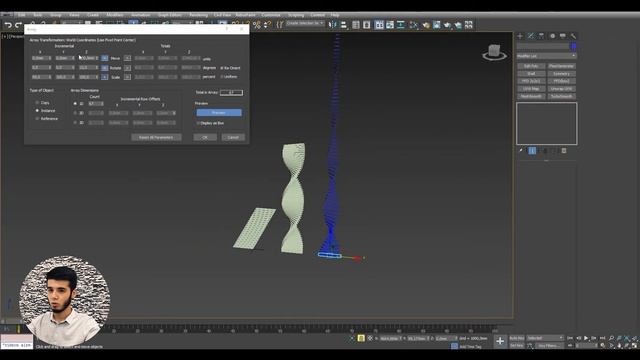Click the Render Production teapot icon
Viewport: 640px width, 360px height.
pos(447,25)
